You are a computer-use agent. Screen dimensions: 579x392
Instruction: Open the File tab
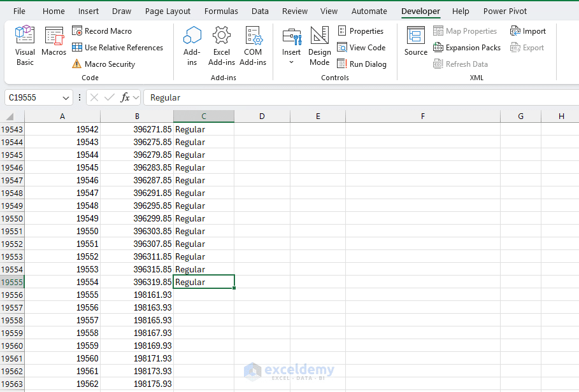pyautogui.click(x=19, y=11)
